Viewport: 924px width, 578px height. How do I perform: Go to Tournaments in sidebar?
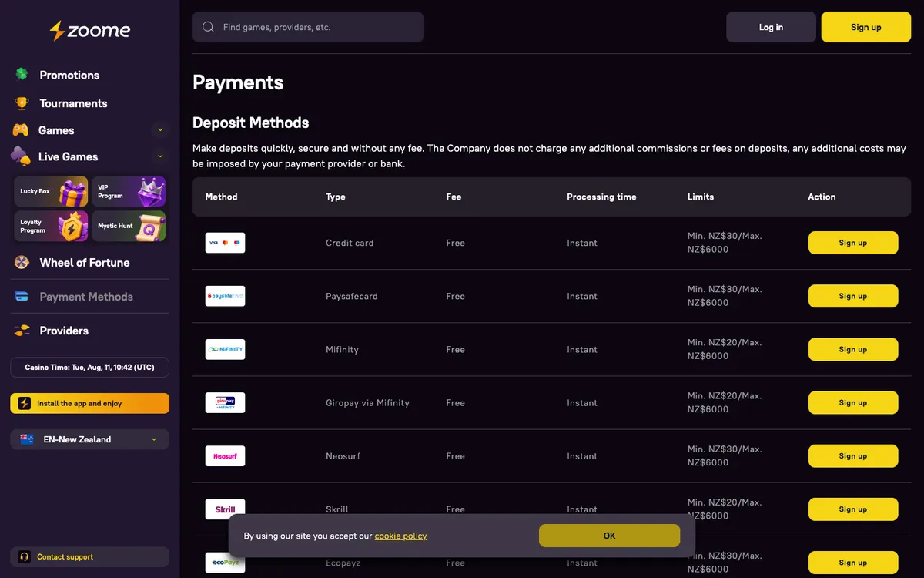(73, 103)
